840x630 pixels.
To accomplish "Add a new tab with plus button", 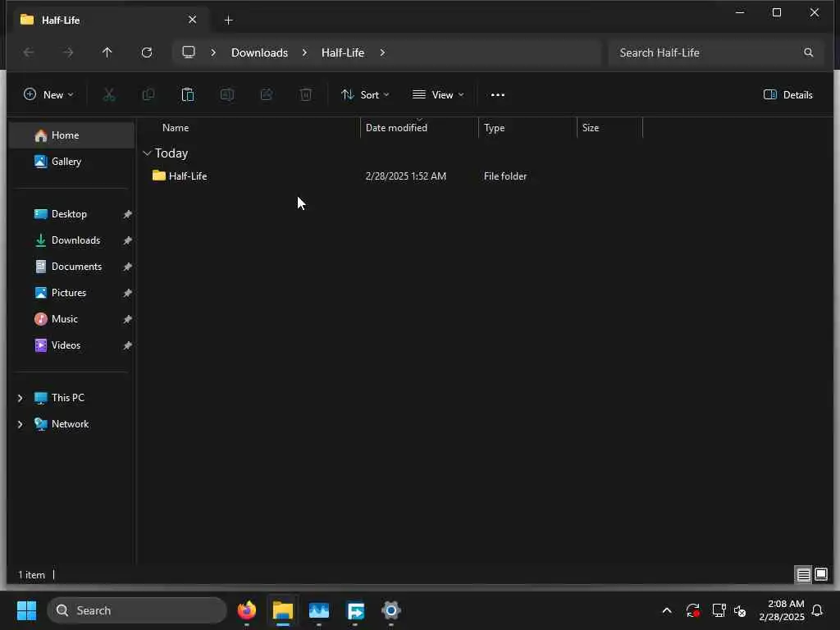I will (x=228, y=20).
